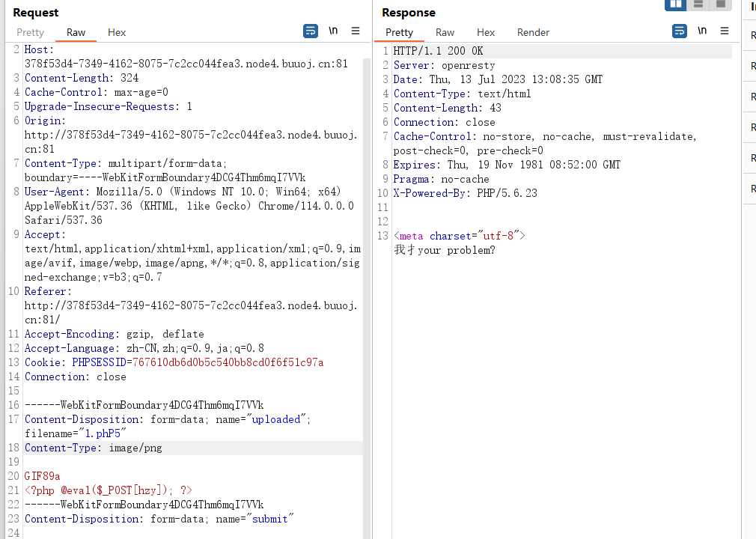Click the "Content-Length: 324" request header
756x539 pixels.
pos(82,78)
